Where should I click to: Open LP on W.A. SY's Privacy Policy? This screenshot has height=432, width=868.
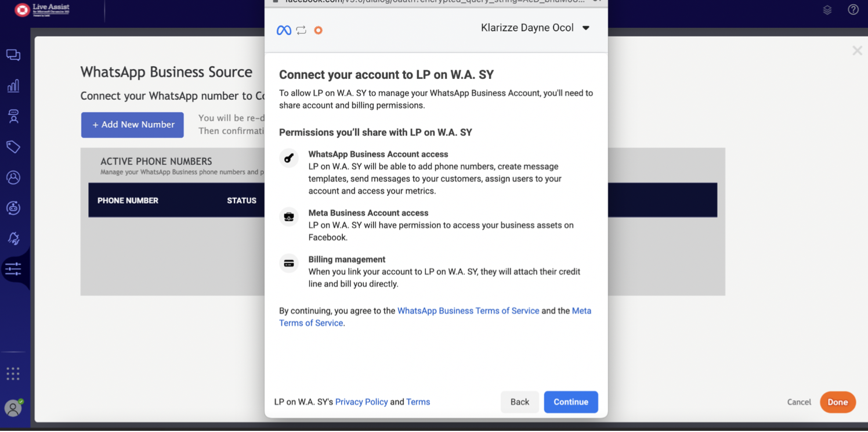coord(361,402)
